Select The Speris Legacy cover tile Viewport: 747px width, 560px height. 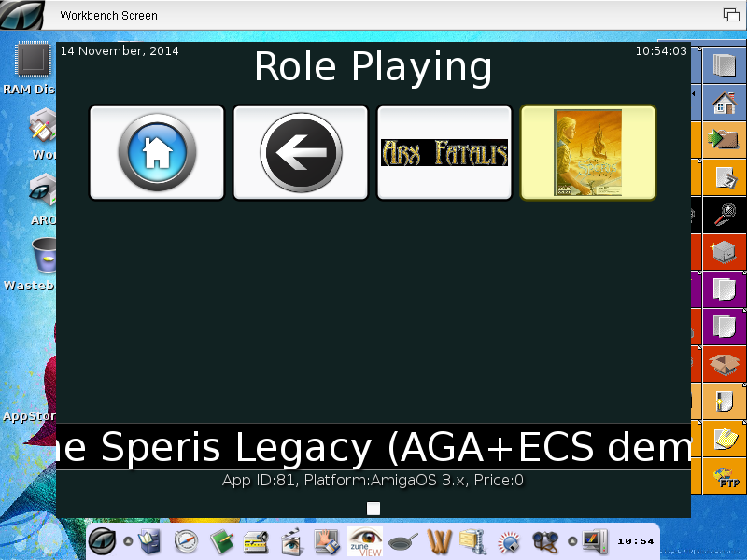tap(588, 152)
